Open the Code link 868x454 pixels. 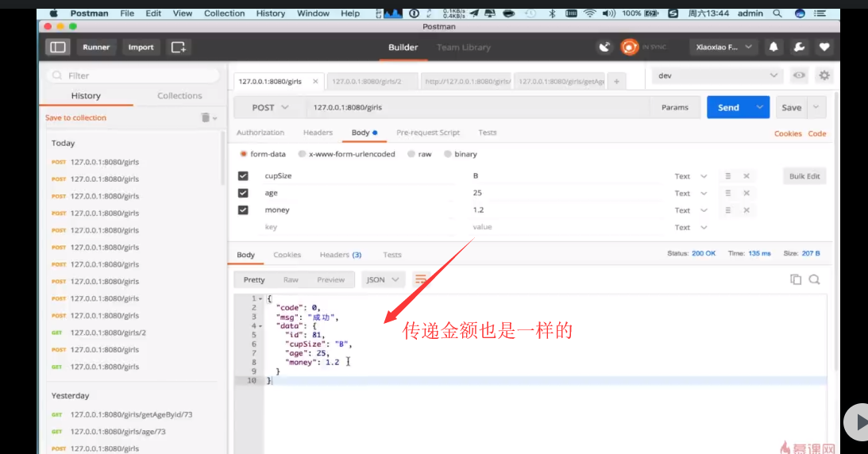pyautogui.click(x=816, y=133)
